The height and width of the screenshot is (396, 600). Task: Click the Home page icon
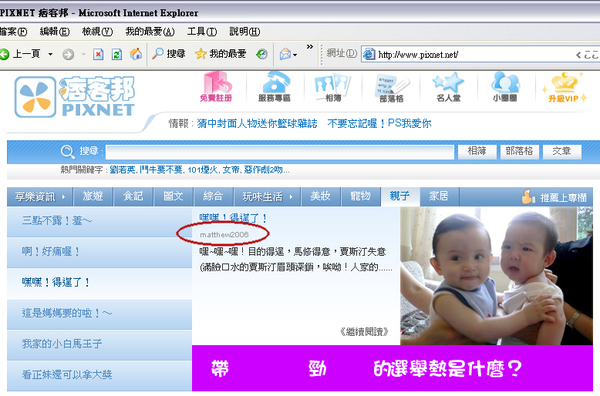tap(135, 54)
